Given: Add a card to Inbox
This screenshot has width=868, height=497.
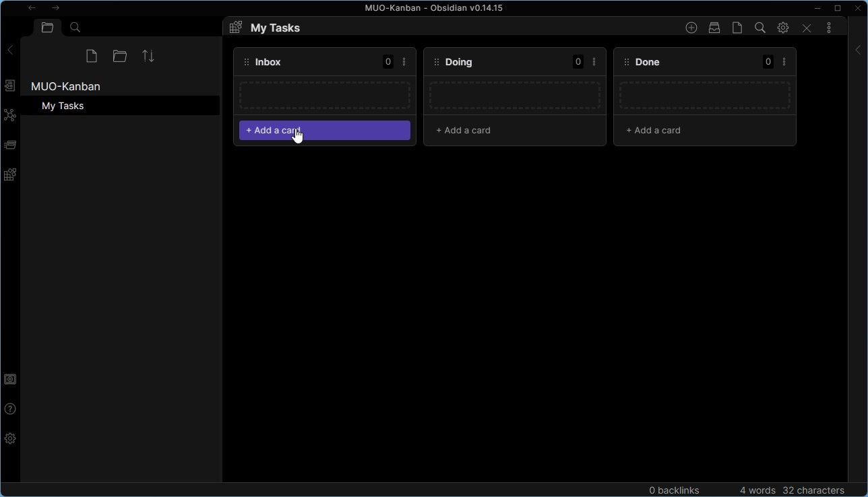Looking at the screenshot, I should pyautogui.click(x=325, y=131).
